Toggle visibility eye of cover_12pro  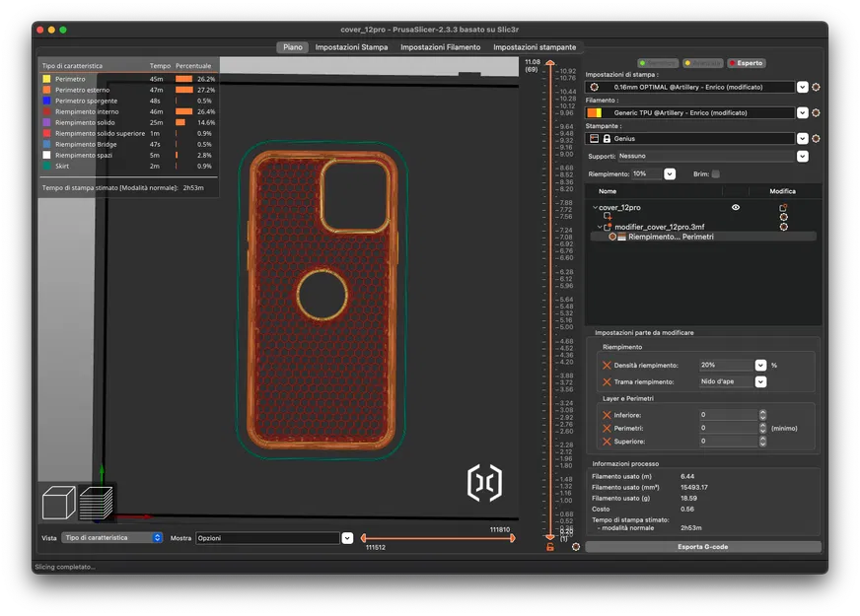pos(736,207)
